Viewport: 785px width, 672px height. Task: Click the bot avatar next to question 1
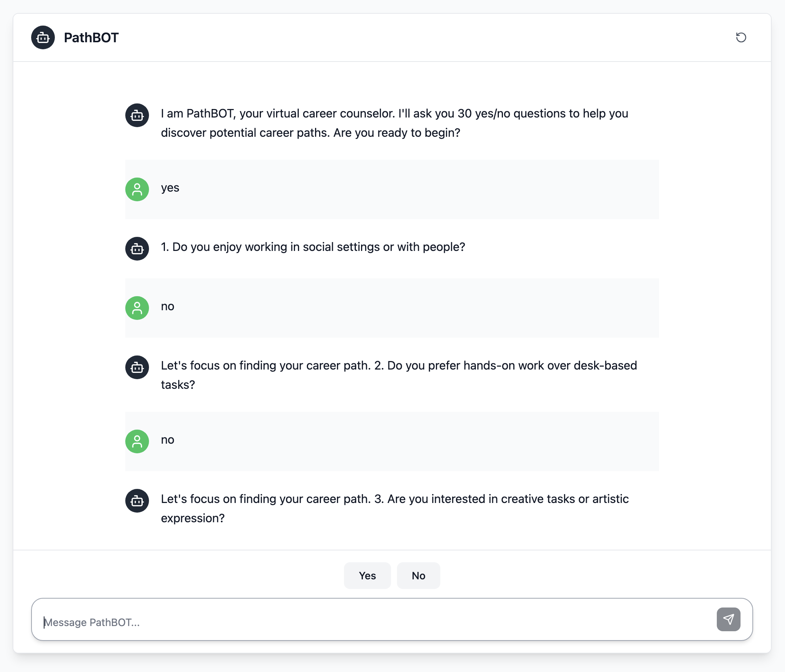pos(137,248)
